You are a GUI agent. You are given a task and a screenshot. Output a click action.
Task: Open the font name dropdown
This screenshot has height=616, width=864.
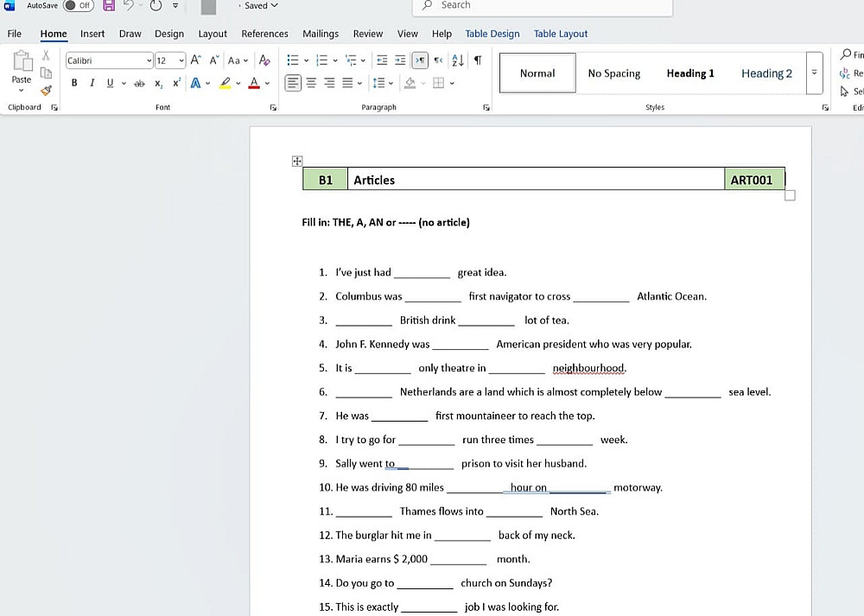click(x=149, y=60)
